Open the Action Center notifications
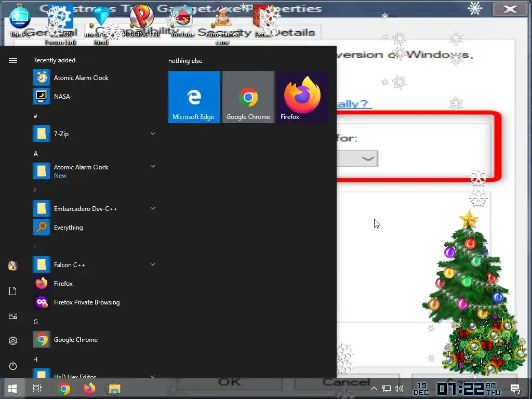This screenshot has width=532, height=399. (x=516, y=389)
